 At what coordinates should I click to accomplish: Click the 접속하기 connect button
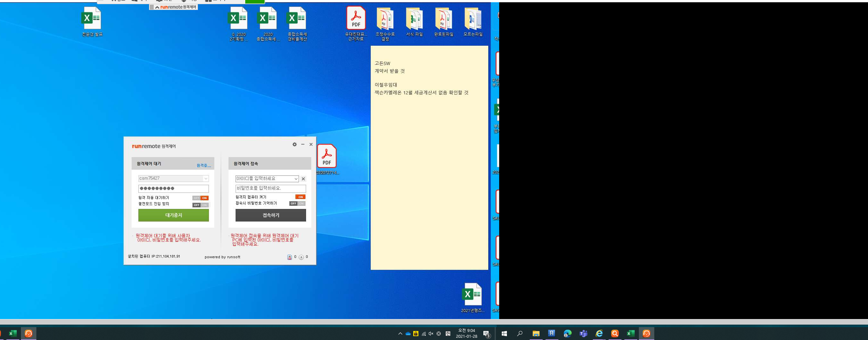pos(271,215)
